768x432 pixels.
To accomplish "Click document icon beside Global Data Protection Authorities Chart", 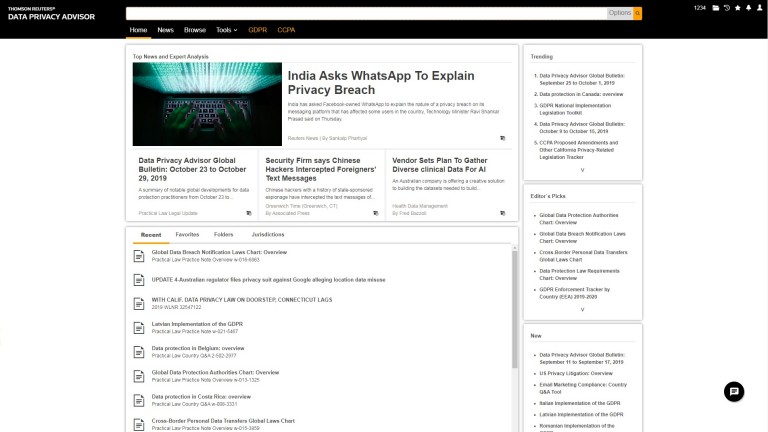I will [x=139, y=376].
